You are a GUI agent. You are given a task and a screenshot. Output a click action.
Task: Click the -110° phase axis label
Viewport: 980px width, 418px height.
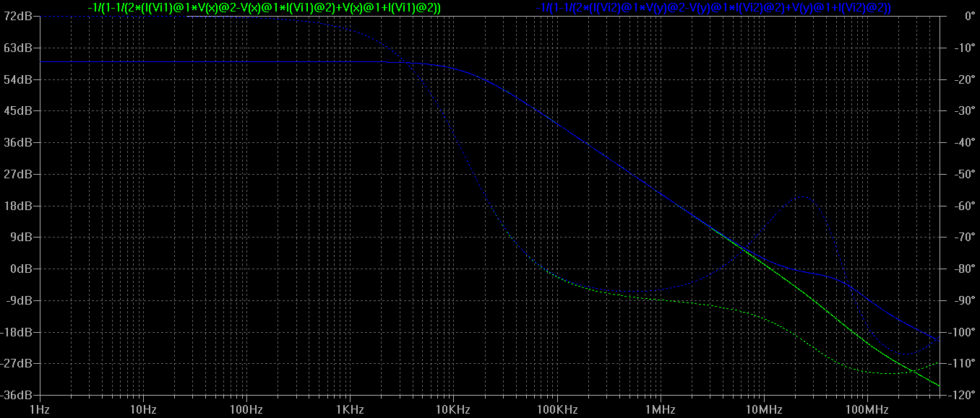962,363
